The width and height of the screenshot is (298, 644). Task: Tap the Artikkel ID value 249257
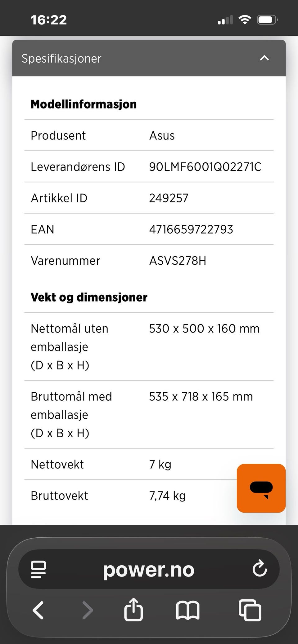pos(169,198)
